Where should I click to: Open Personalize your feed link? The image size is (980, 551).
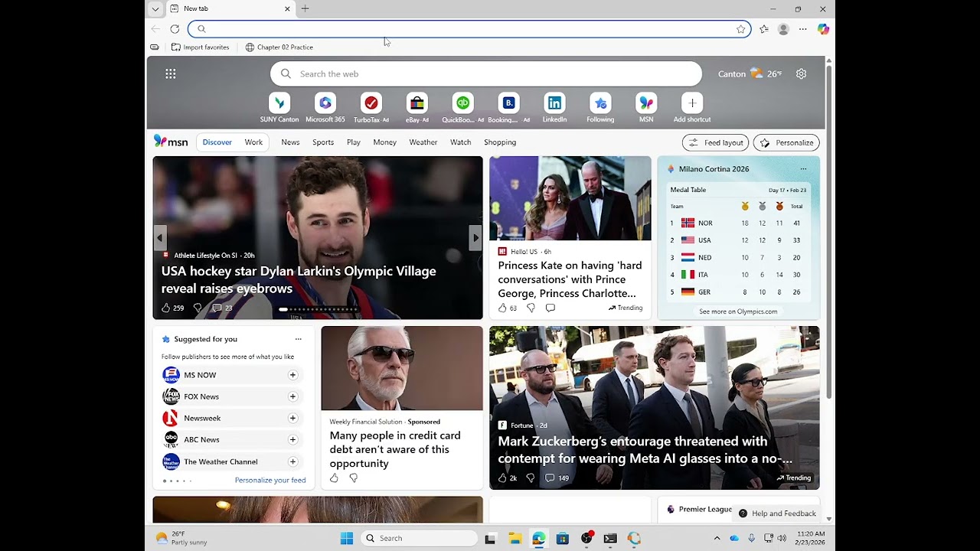(x=270, y=481)
